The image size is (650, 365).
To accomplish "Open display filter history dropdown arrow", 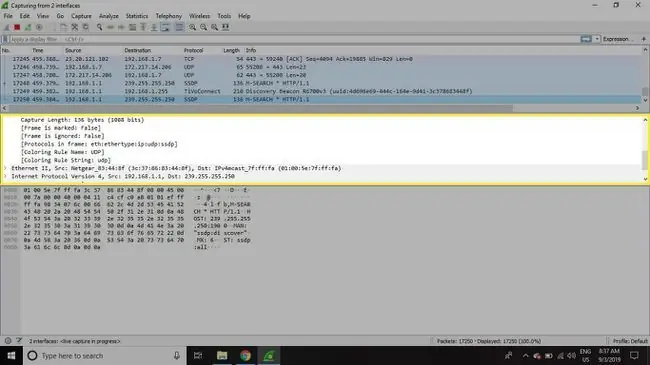I will (597, 39).
